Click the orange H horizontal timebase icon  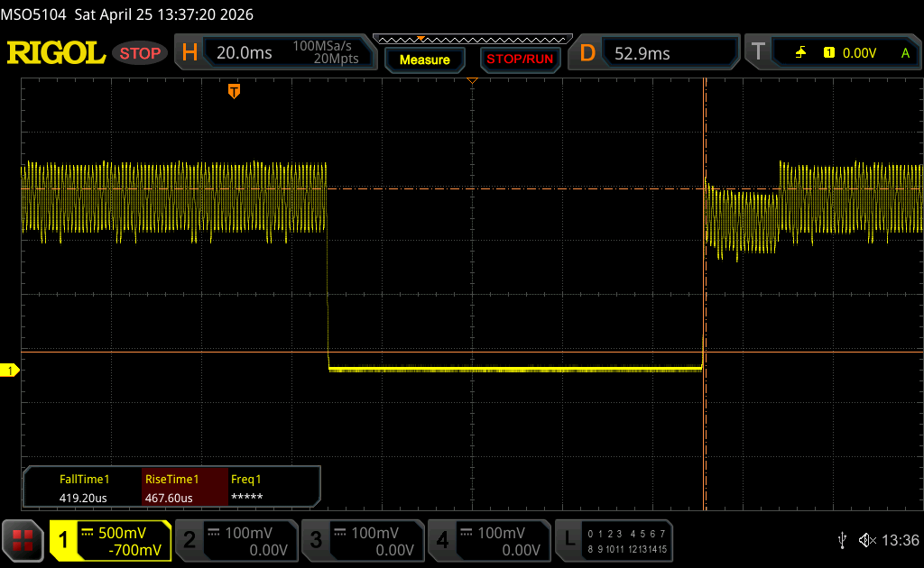[189, 53]
